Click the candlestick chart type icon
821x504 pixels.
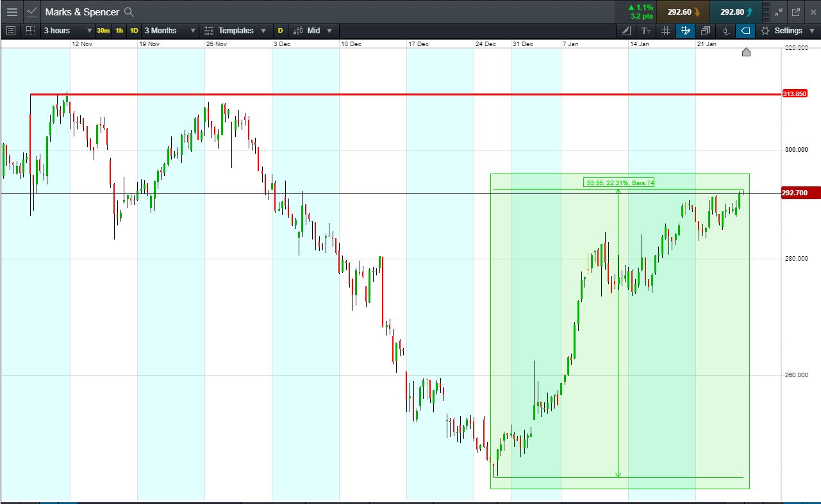[297, 30]
